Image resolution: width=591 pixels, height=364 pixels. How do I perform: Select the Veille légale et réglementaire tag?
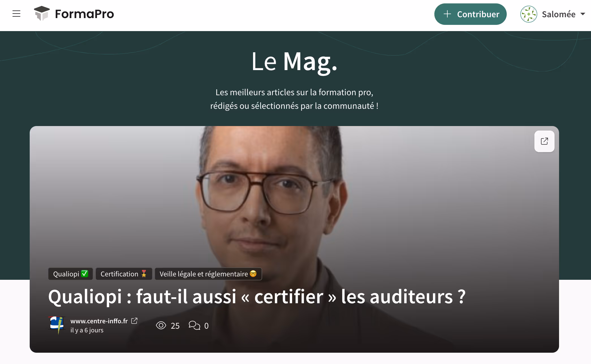(x=208, y=274)
